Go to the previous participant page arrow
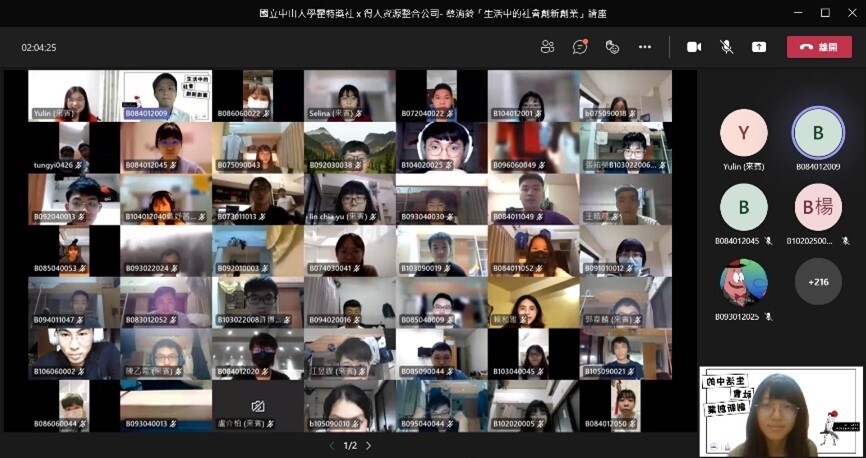Screen dimensions: 866x458 (x=332, y=445)
